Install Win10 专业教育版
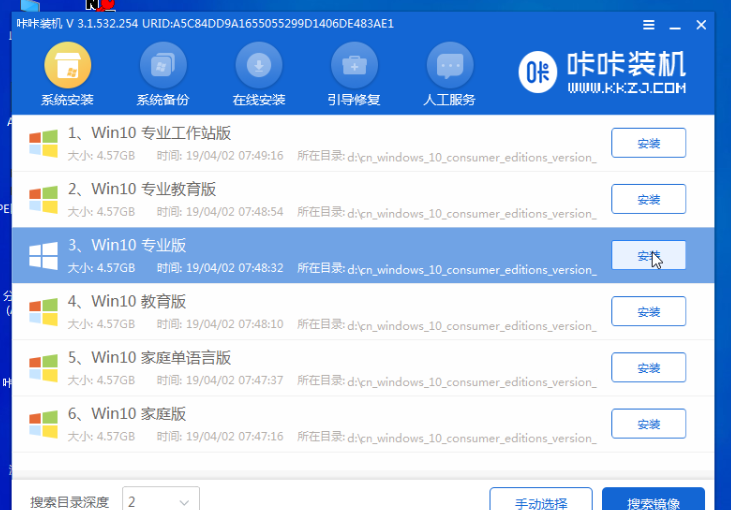This screenshot has height=510, width=731. coord(648,199)
